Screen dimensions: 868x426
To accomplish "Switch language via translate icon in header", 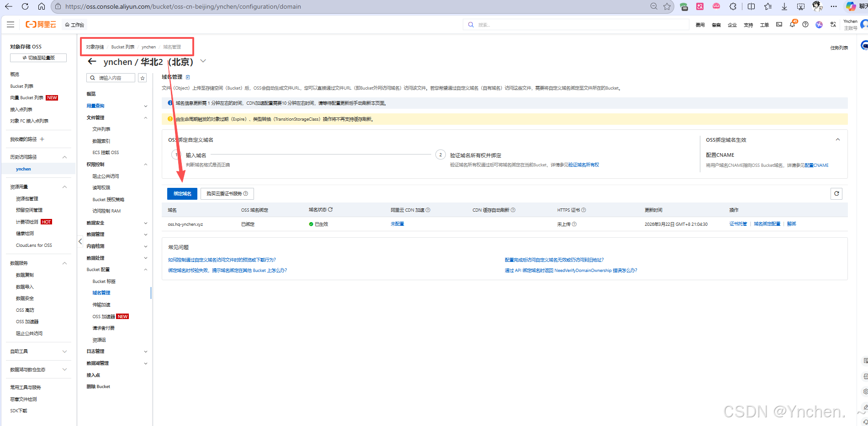I will [x=833, y=24].
